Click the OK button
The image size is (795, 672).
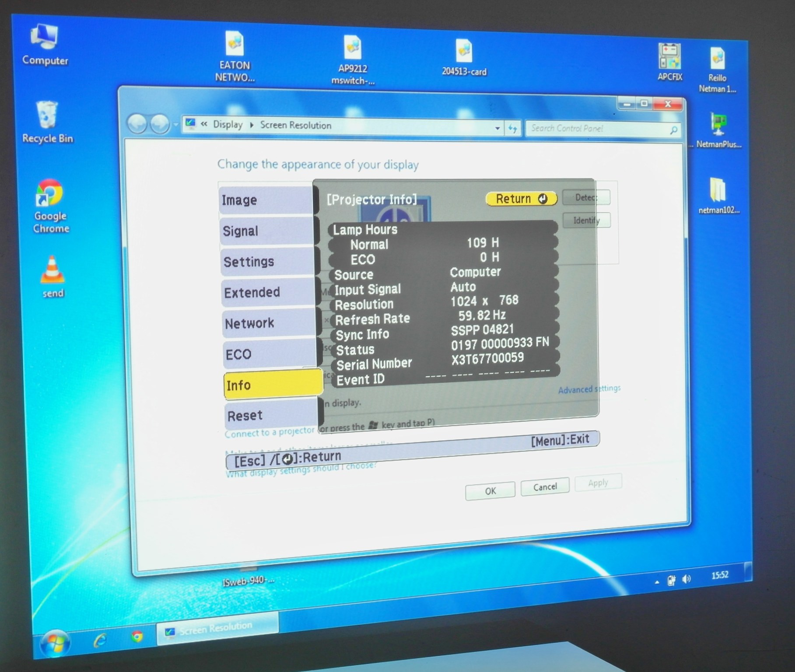click(490, 491)
